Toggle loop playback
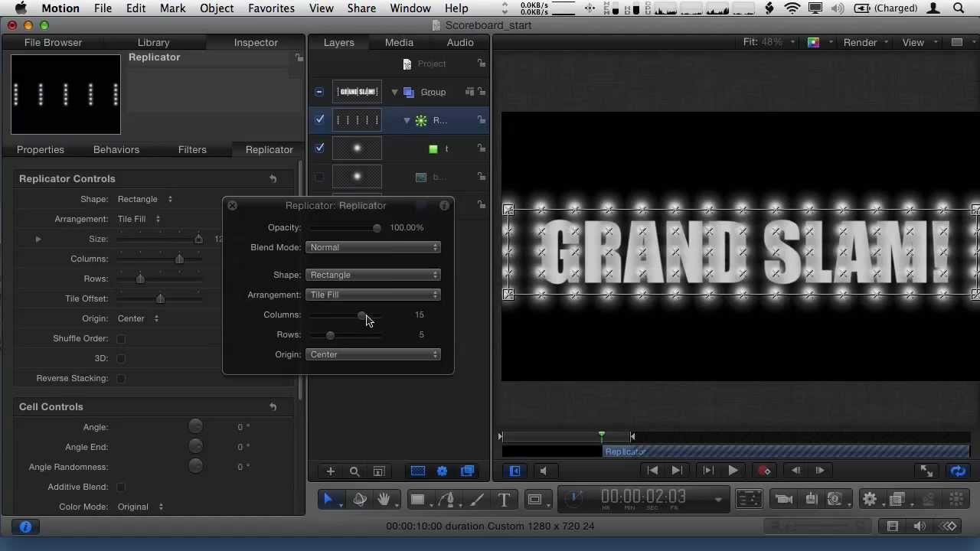This screenshot has height=551, width=980. click(958, 471)
